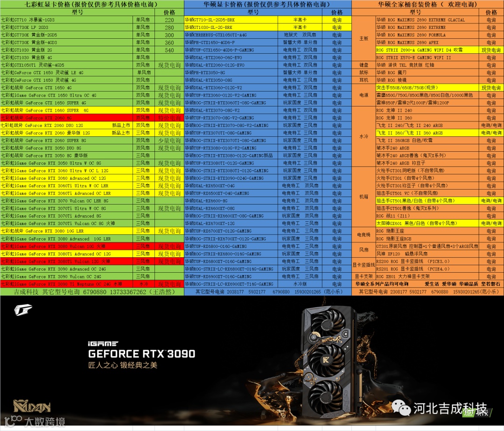Click the "华硕全系列产品均可电询" slogan row
The height and width of the screenshot is (431, 504).
[x=428, y=284]
